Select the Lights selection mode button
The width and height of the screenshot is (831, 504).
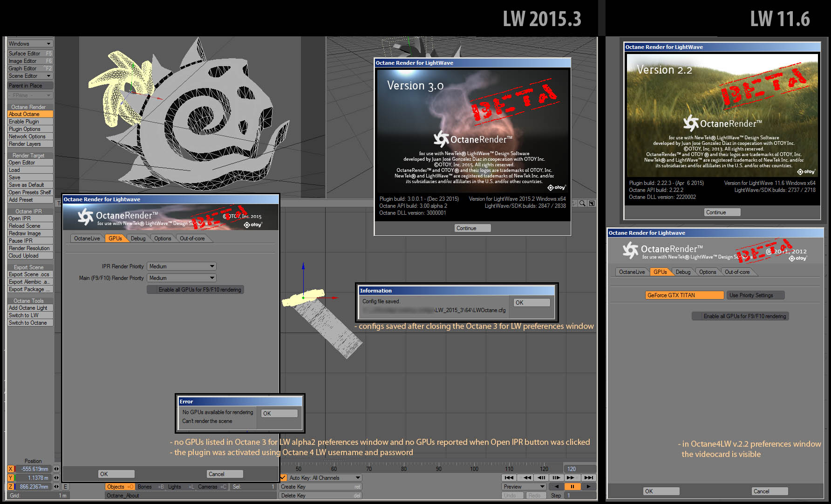[x=181, y=487]
